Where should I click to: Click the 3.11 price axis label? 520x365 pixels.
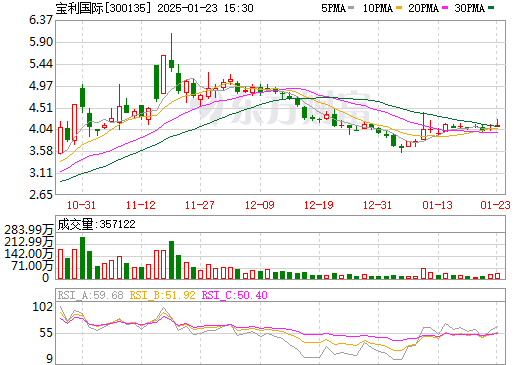[x=41, y=173]
